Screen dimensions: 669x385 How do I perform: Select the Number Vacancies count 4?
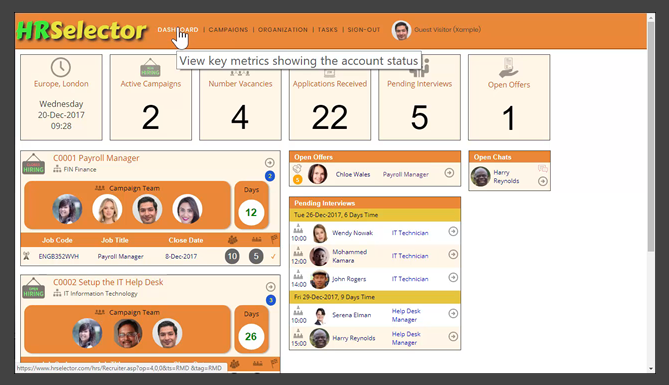[240, 117]
